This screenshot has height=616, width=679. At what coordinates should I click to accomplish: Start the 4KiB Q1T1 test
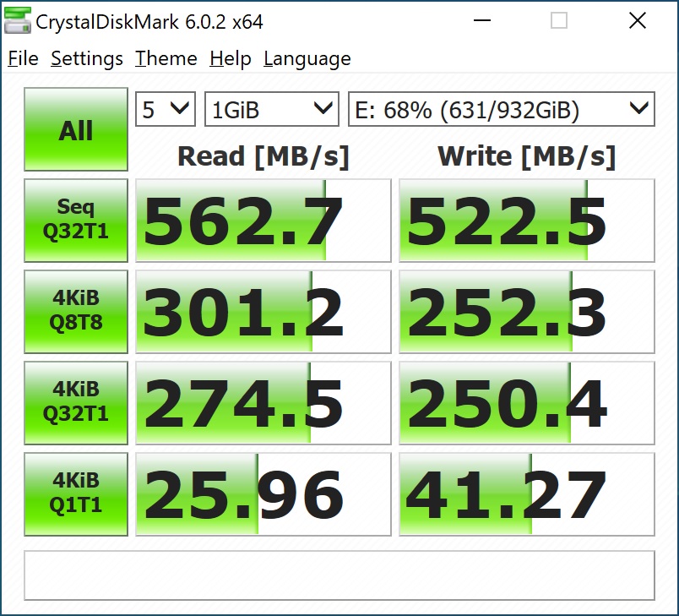coord(76,494)
